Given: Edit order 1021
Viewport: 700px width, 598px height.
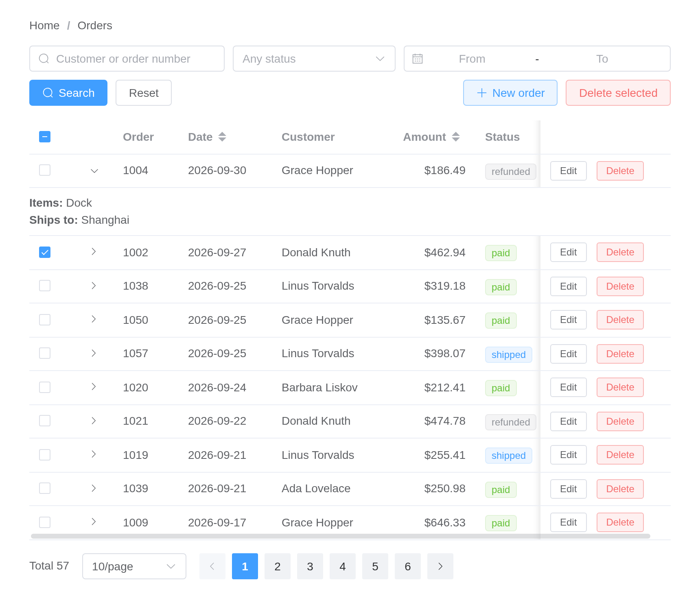Looking at the screenshot, I should pyautogui.click(x=569, y=421).
